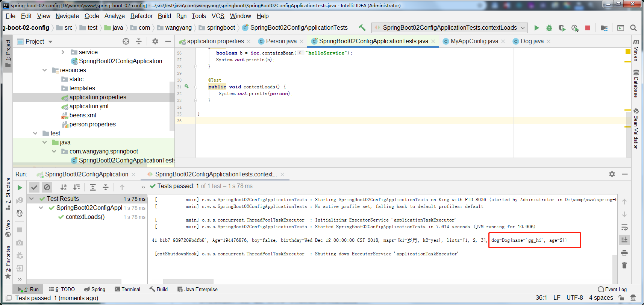Start debugging with the bug icon
The height and width of the screenshot is (305, 644).
[x=549, y=28]
